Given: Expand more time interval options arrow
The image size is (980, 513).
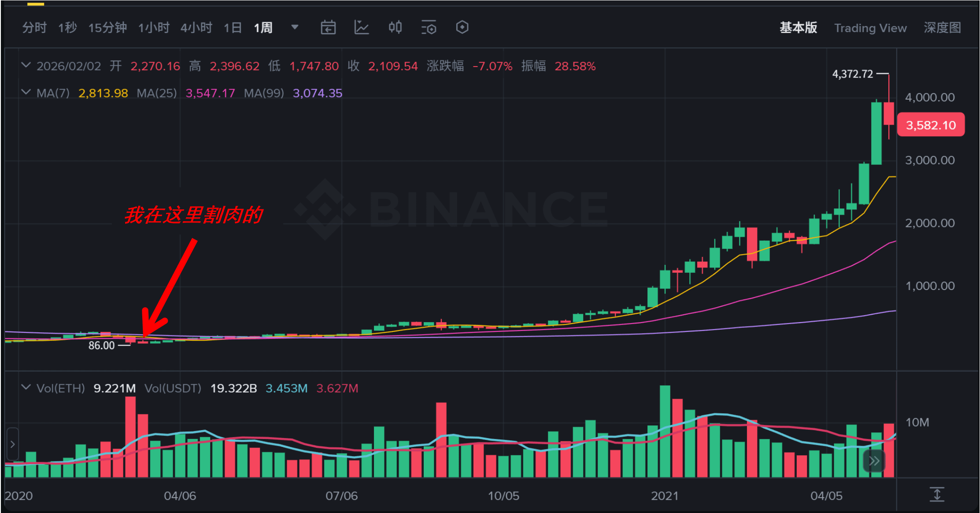Looking at the screenshot, I should tap(295, 27).
